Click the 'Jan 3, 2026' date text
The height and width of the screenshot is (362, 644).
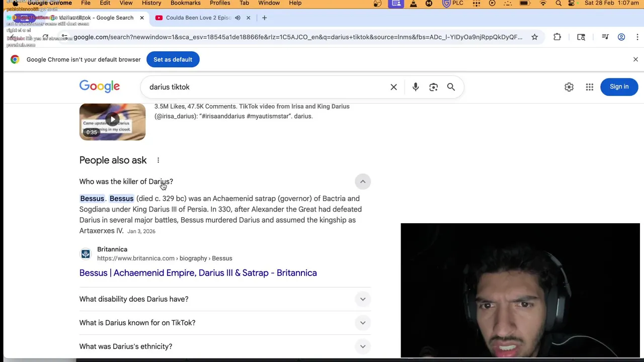[141, 231]
